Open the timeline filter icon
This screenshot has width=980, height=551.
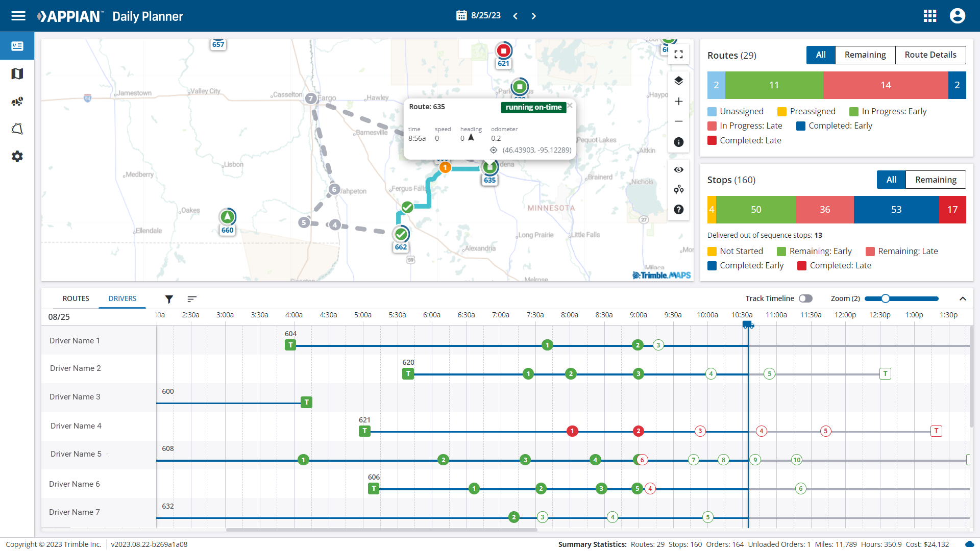click(169, 299)
